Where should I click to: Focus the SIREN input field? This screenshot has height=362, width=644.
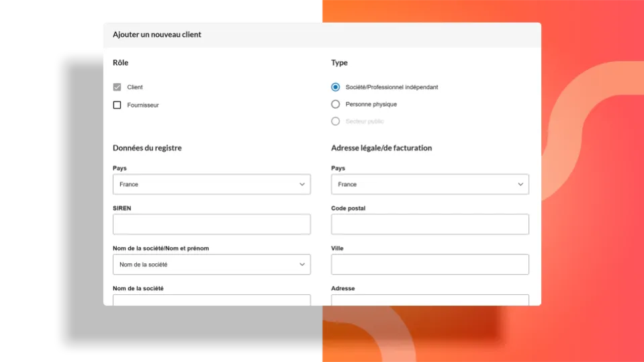pos(212,224)
